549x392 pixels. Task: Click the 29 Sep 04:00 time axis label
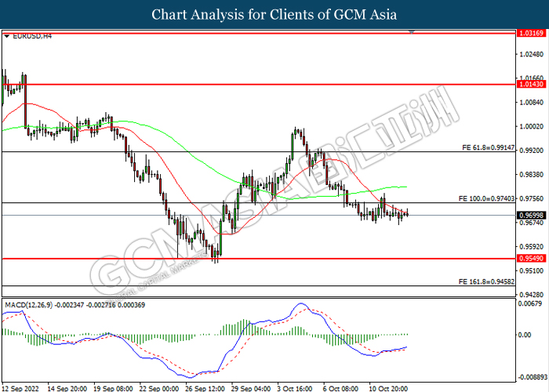click(x=251, y=389)
